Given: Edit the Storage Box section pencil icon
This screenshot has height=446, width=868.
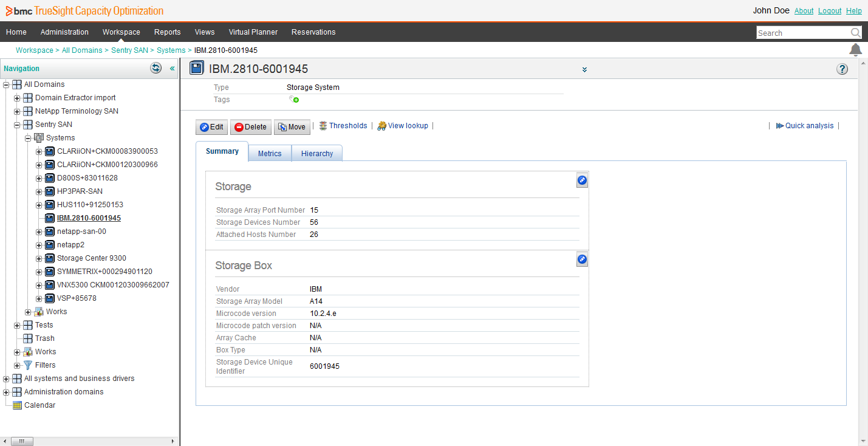Looking at the screenshot, I should click(582, 259).
